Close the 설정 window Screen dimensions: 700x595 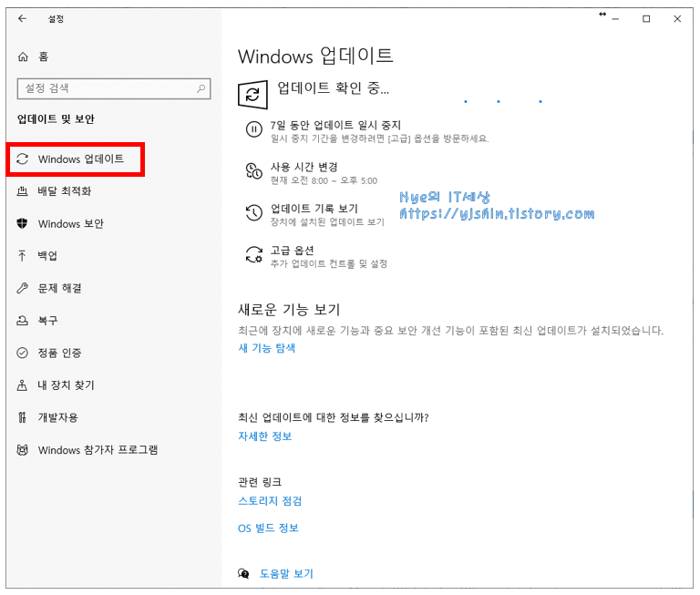[x=677, y=19]
